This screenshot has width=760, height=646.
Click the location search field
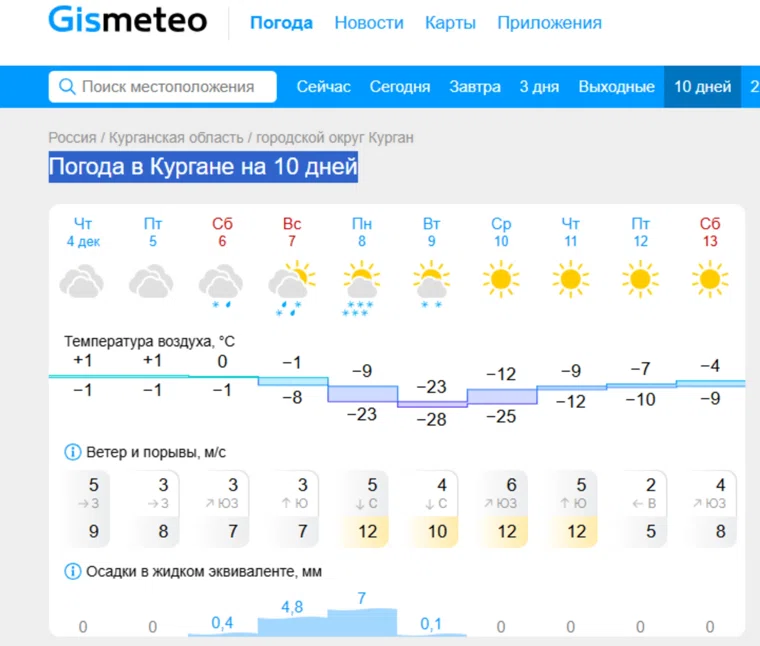pyautogui.click(x=167, y=87)
